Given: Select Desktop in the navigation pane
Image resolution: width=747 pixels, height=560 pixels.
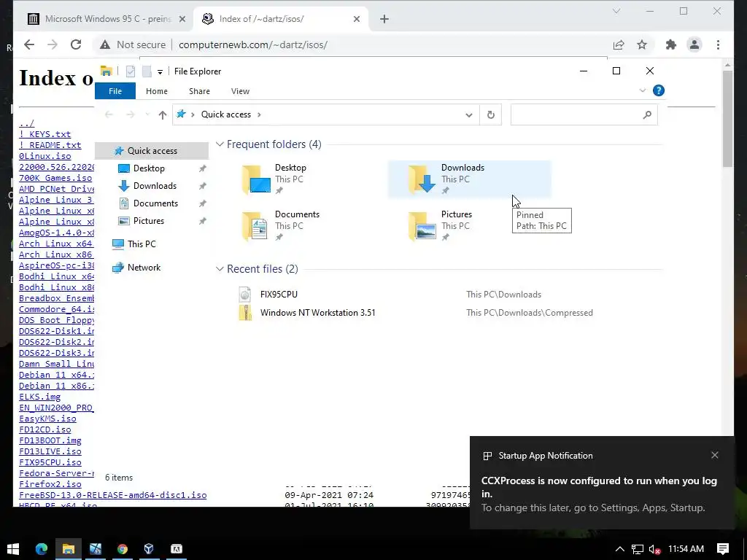Looking at the screenshot, I should click(x=149, y=168).
